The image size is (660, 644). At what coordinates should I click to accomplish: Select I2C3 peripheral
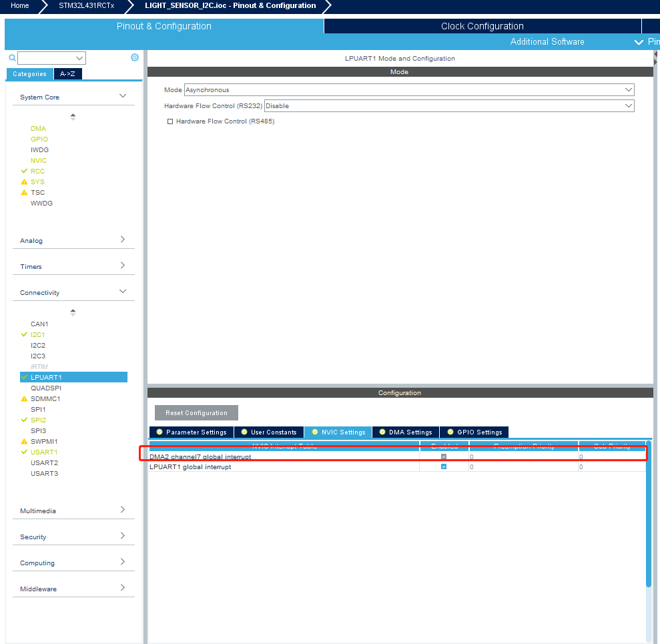38,356
